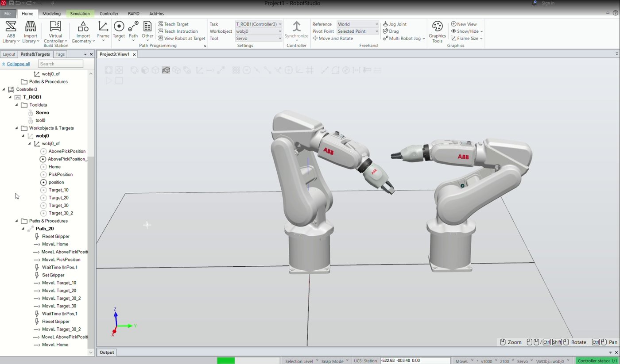
Task: Run Teach Target command
Action: (173, 24)
